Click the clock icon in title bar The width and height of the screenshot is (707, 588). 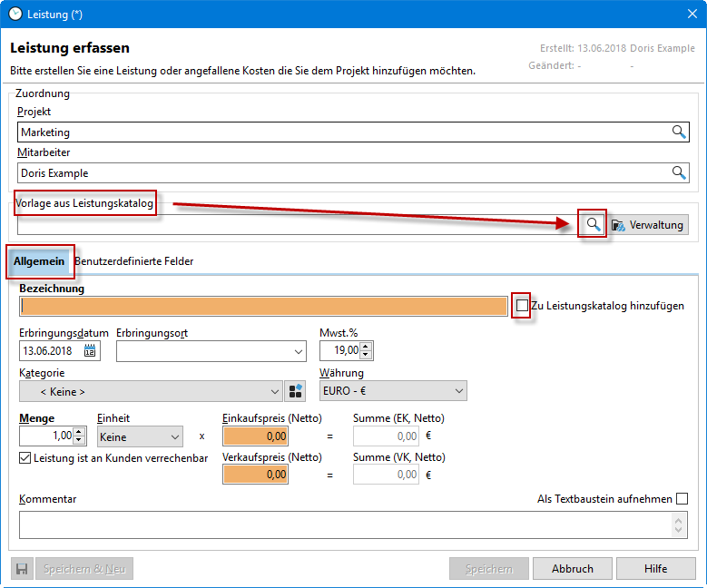[x=15, y=14]
